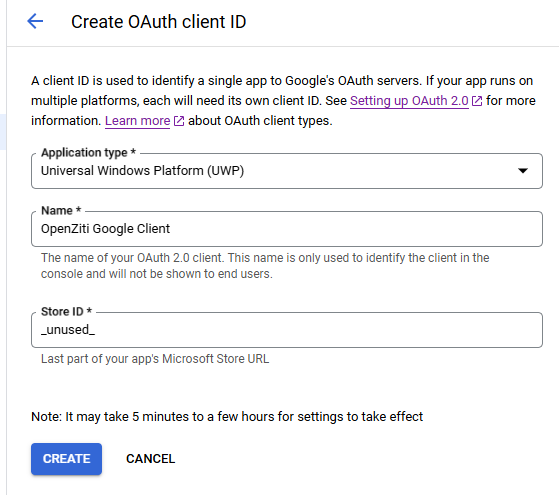This screenshot has height=495, width=559.
Task: Click the dropdown arrow in Application type
Action: coord(523,171)
